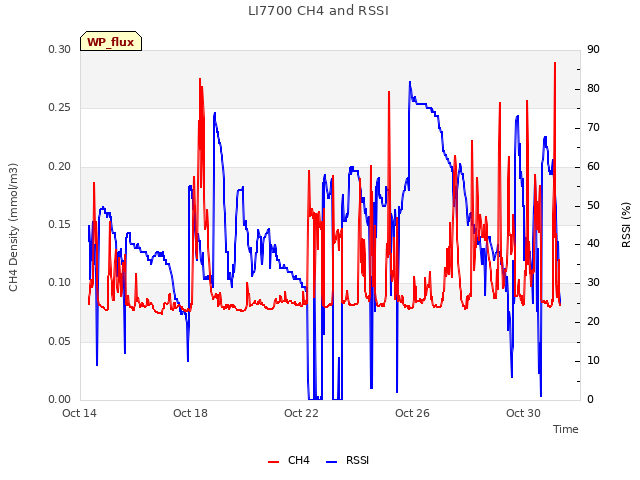Click the 80 right axis value
Viewport: 640px width, 480px height.
tap(593, 89)
